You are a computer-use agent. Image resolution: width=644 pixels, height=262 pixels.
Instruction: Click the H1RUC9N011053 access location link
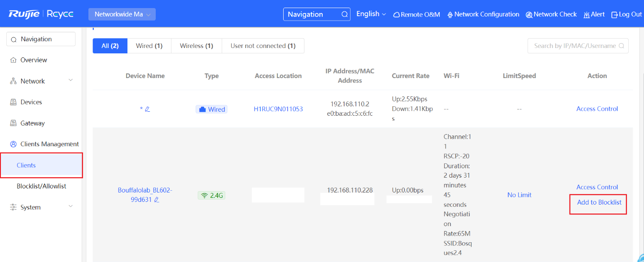click(x=278, y=109)
